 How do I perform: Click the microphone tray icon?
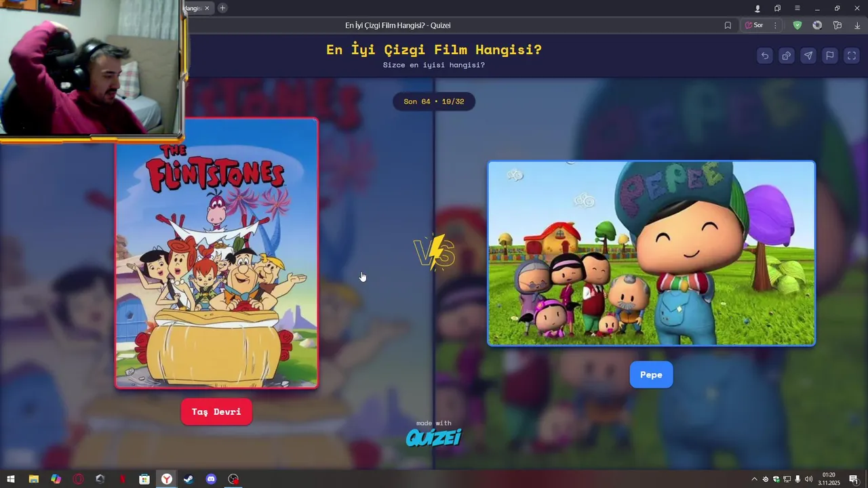tap(797, 479)
